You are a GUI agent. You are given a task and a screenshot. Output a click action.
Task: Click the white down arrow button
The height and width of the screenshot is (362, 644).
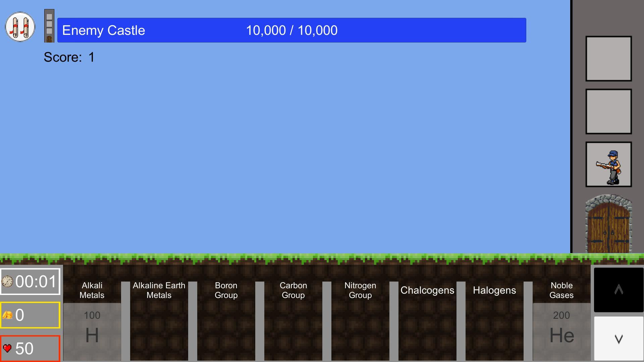pos(619,339)
